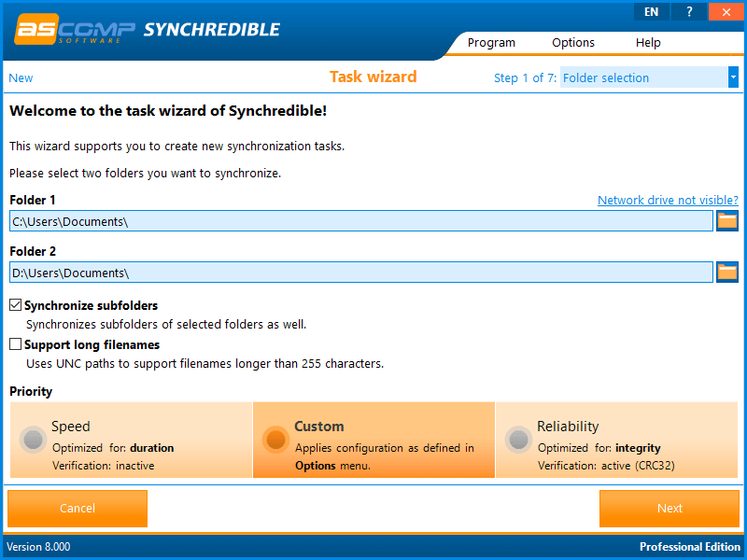Select the Speed priority option
The image size is (747, 560).
pos(33,440)
